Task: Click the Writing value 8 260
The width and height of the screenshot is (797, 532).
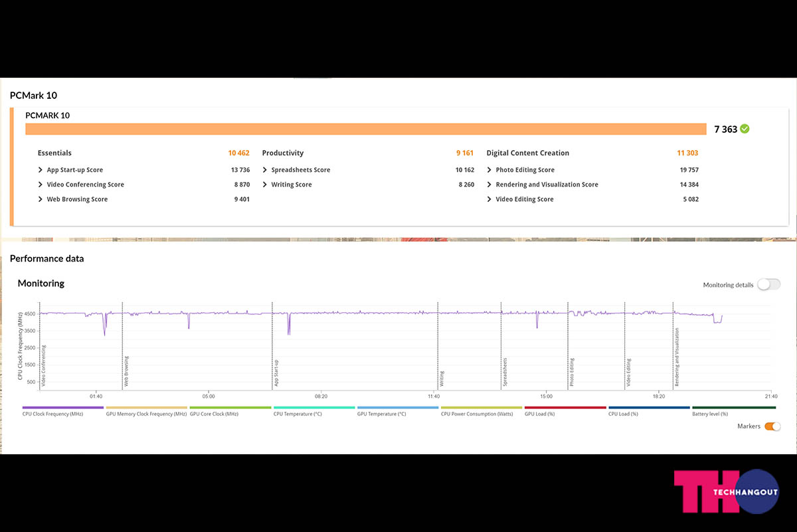Action: 466,185
